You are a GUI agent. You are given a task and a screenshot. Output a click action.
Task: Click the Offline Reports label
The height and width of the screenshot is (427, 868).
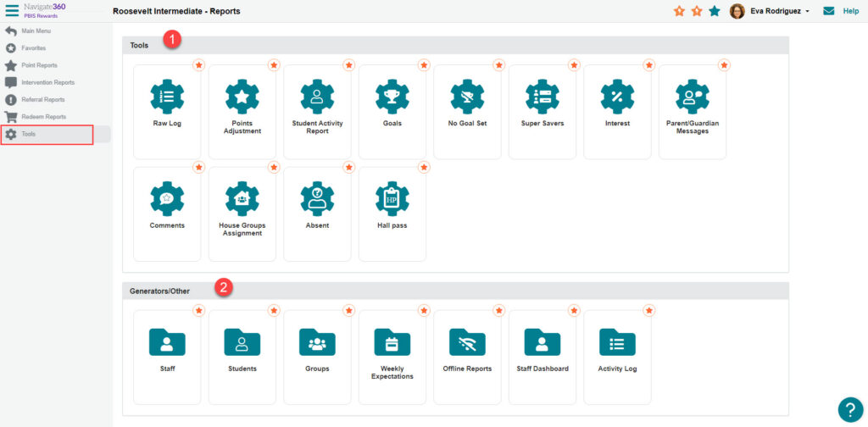pos(467,369)
